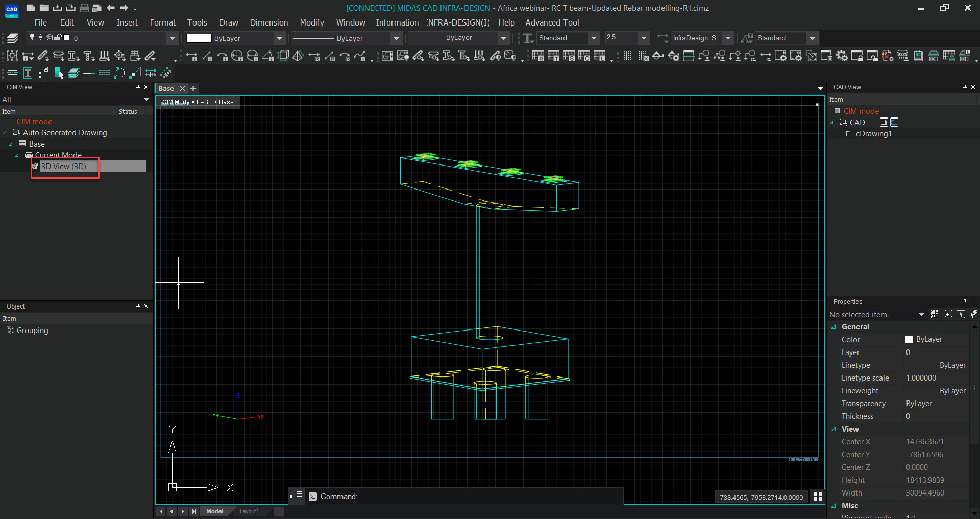Open the layer selection dropdown
The height and width of the screenshot is (519, 980).
(172, 38)
